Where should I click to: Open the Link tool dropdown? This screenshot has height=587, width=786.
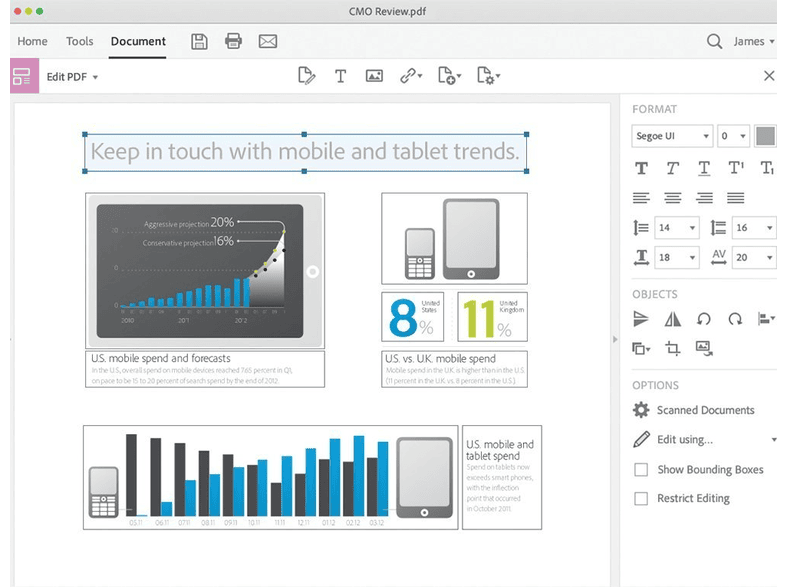[410, 76]
